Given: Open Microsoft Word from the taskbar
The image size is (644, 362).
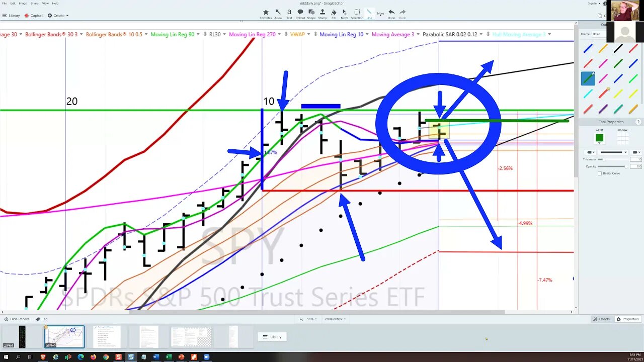Looking at the screenshot, I should [156, 357].
